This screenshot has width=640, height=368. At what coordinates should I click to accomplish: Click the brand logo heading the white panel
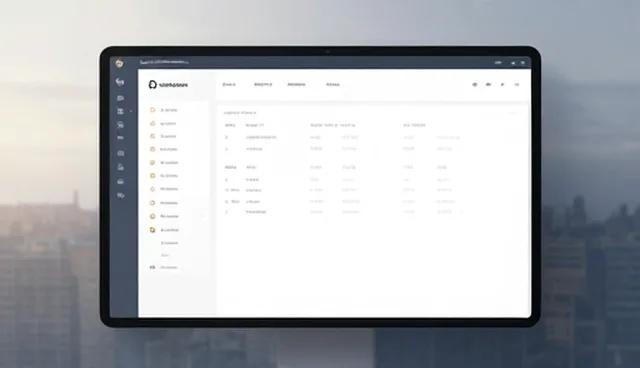pyautogui.click(x=168, y=85)
